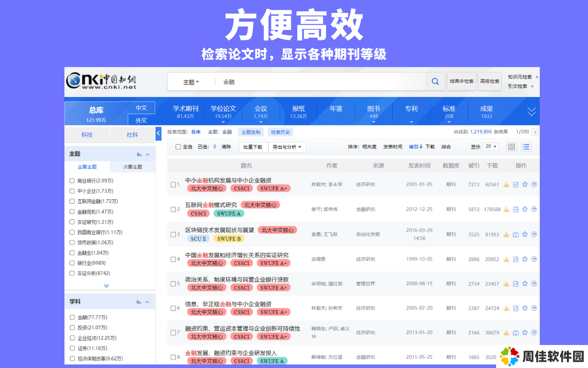The image size is (588, 368).
Task: Select checkbox for result number 3
Action: tap(173, 235)
